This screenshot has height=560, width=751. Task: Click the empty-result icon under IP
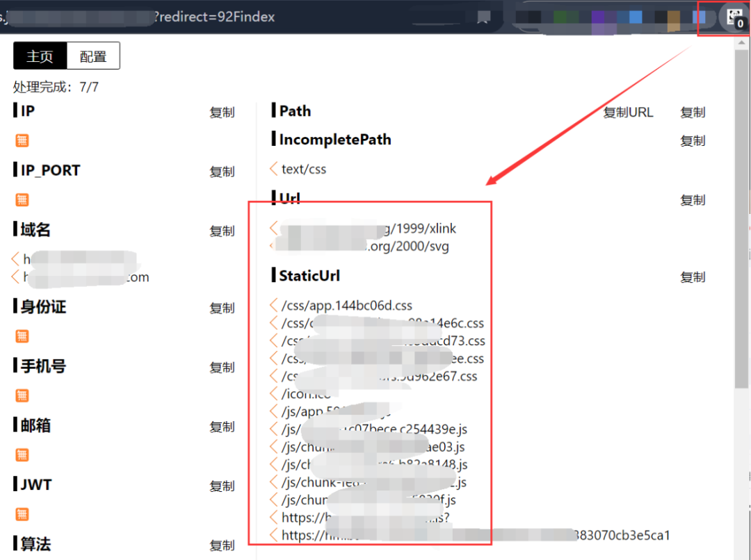22,141
